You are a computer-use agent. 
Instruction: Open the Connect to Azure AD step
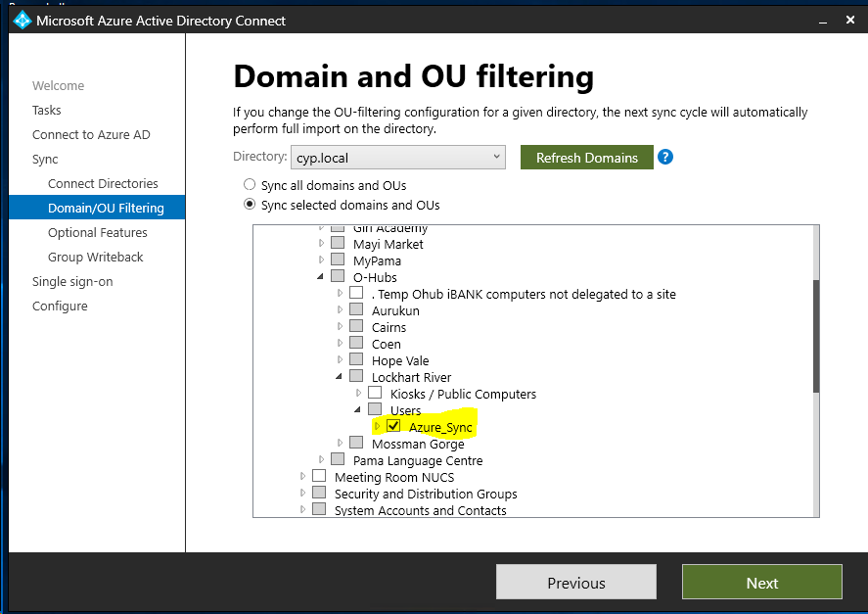pos(91,135)
